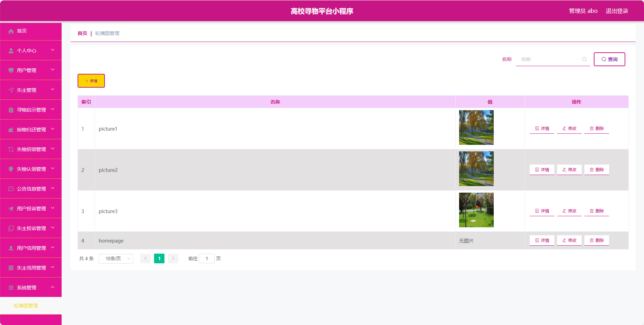Image resolution: width=644 pixels, height=325 pixels.
Task: Click the 首页 breadcrumb link
Action: pyautogui.click(x=82, y=33)
